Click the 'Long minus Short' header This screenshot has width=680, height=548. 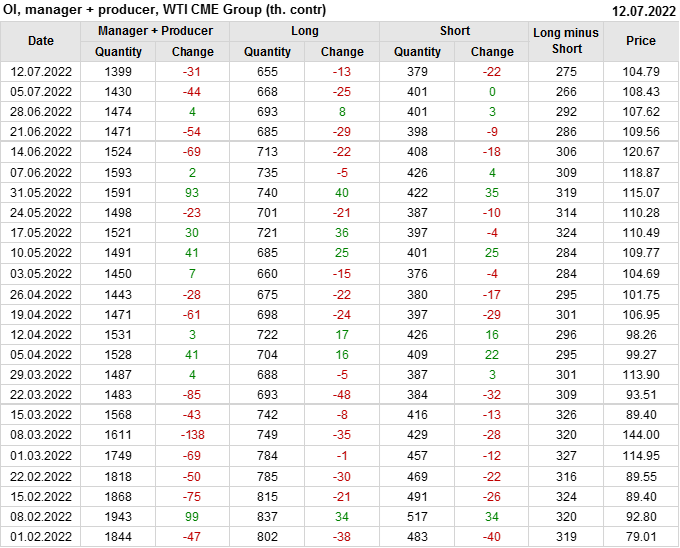(566, 41)
